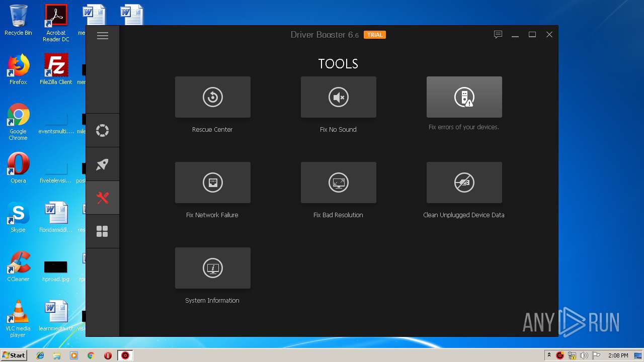Open the media player taskbar icon

pos(74,355)
